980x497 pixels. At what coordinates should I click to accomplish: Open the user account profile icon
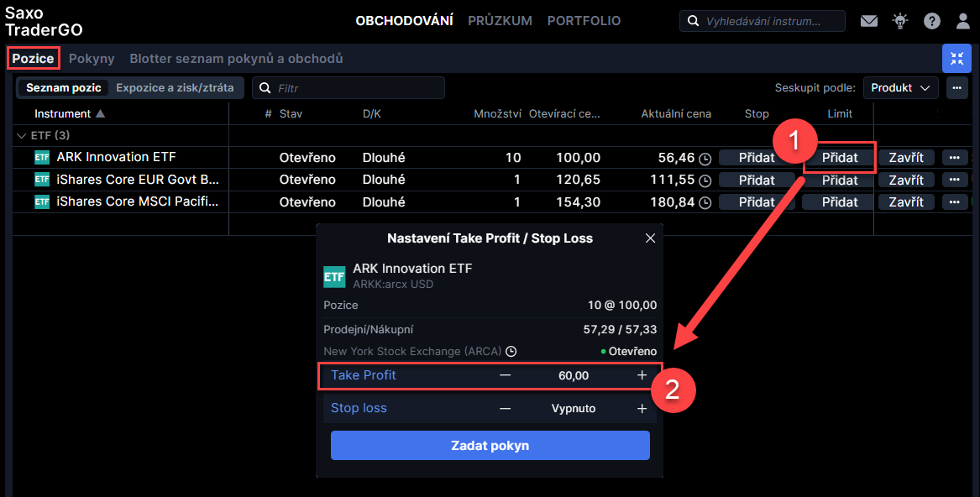(963, 21)
